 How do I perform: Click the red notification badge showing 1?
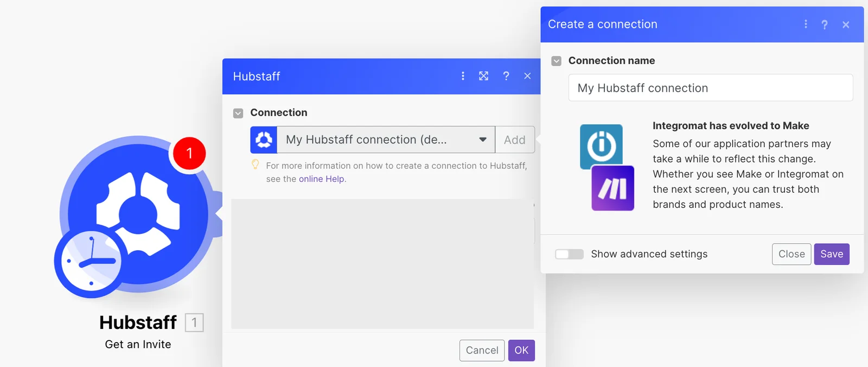pyautogui.click(x=189, y=153)
